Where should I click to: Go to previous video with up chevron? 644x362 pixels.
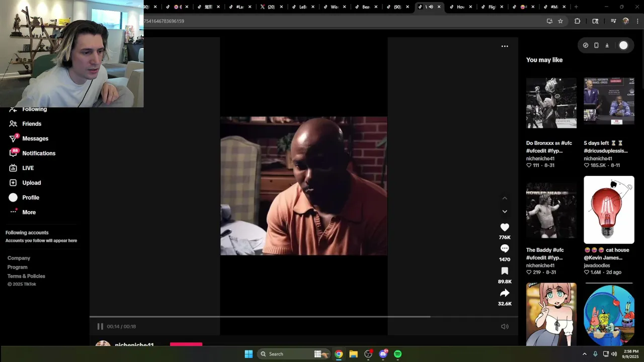point(505,198)
